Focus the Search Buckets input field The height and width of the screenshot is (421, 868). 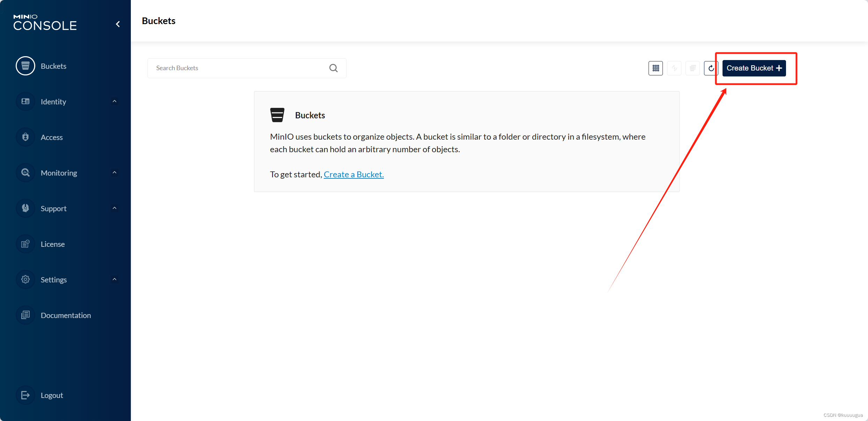(237, 68)
